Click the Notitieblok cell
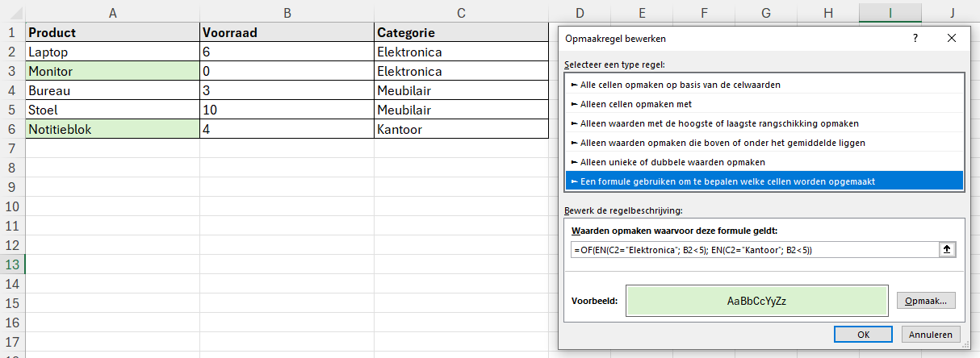The image size is (980, 358). click(x=112, y=129)
